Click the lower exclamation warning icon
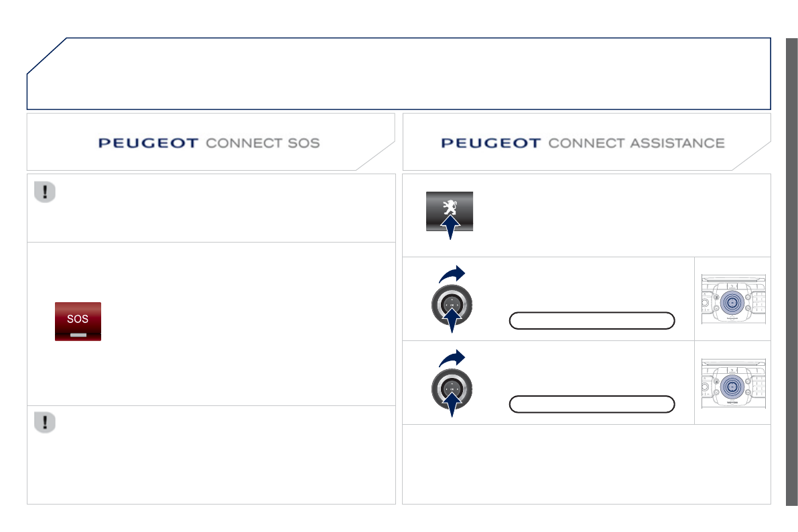Viewport: 798px width, 532px height. 44,422
